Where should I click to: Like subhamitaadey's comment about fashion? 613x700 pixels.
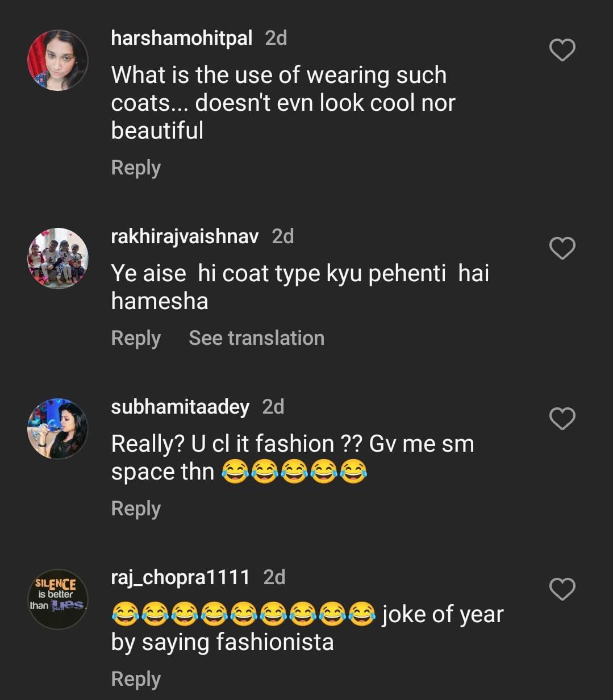pyautogui.click(x=562, y=419)
